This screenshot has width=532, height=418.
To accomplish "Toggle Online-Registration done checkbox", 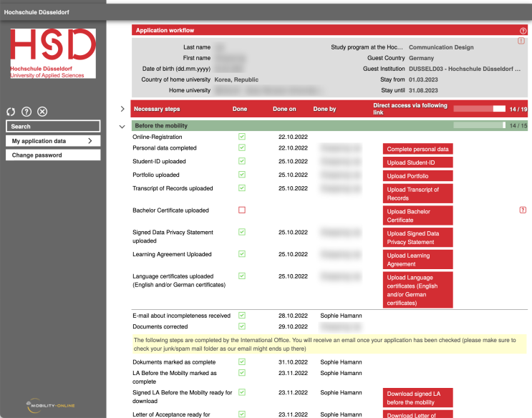I will (x=242, y=137).
